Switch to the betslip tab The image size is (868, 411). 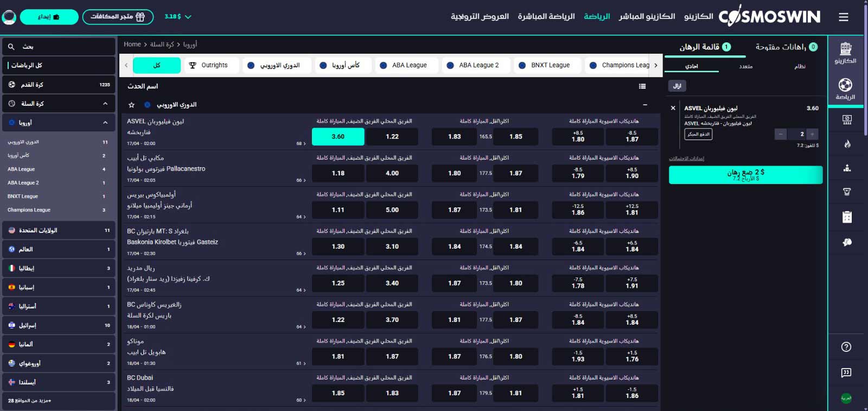click(705, 47)
